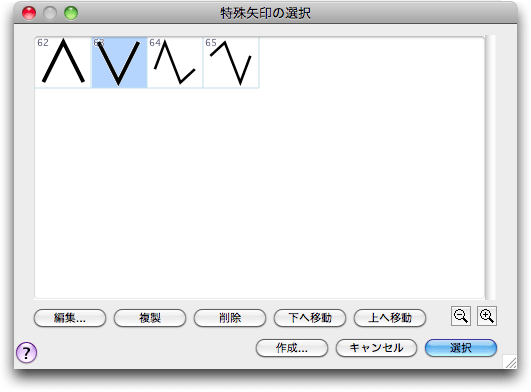Click the zoom in magnifier icon
Image resolution: width=531 pixels, height=392 pixels.
(487, 316)
